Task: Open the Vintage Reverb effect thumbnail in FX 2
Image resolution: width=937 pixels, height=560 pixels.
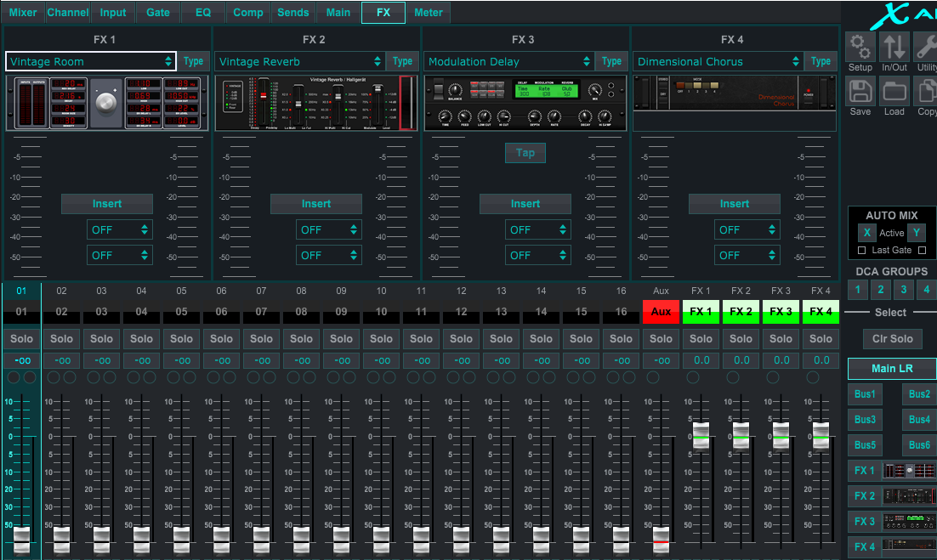Action: tap(316, 103)
